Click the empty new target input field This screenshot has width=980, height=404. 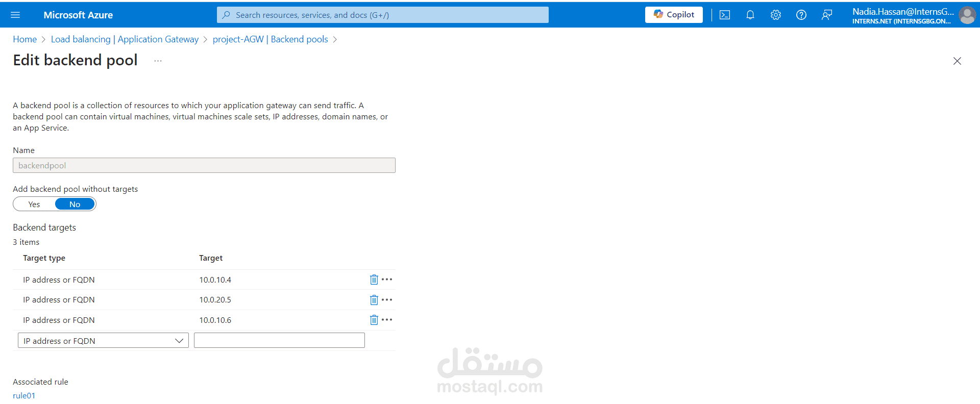tap(279, 340)
